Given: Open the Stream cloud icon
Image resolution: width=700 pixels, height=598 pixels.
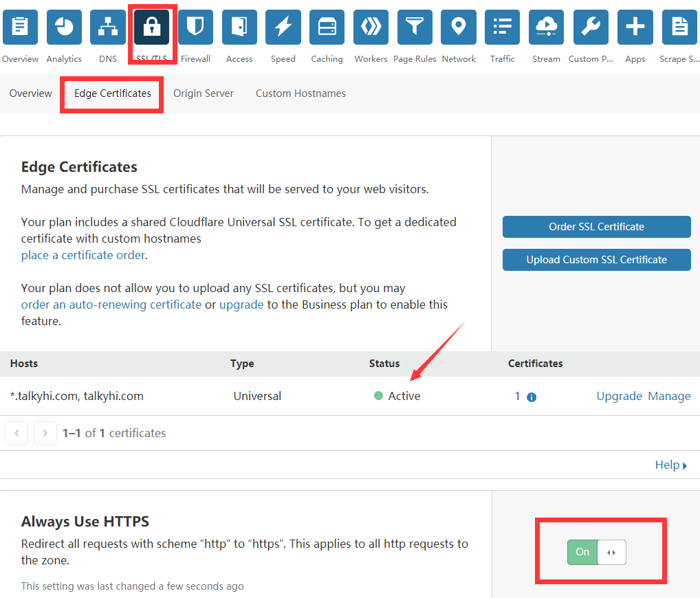Looking at the screenshot, I should coord(547,27).
